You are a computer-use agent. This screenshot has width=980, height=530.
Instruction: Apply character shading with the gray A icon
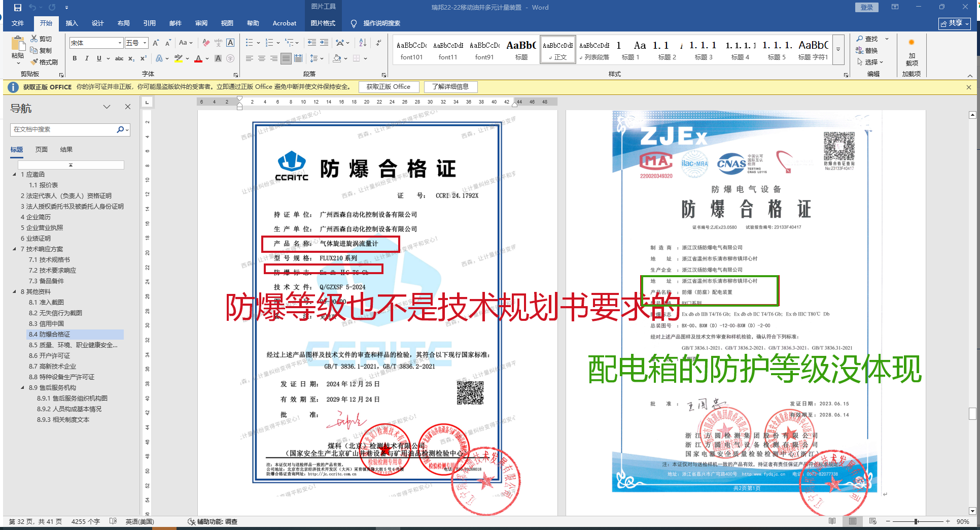pos(218,58)
